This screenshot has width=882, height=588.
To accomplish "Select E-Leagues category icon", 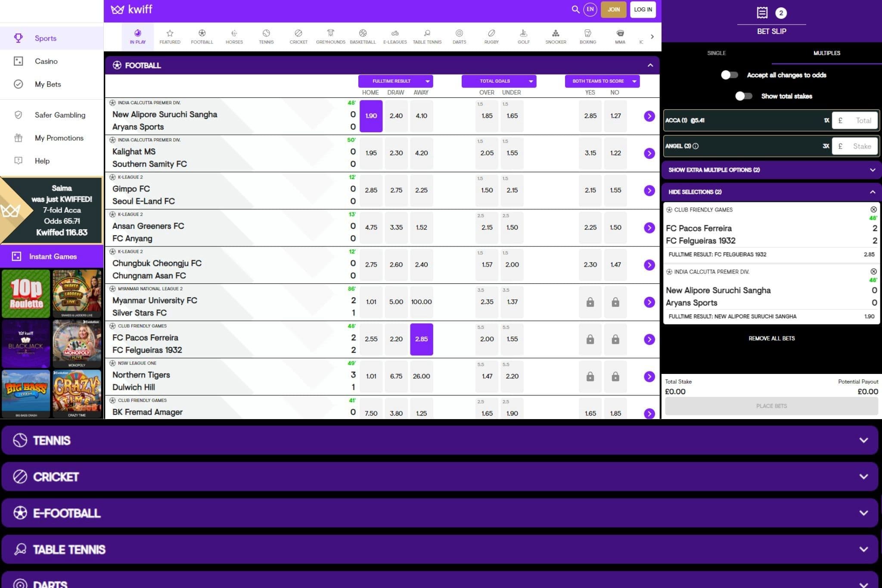I will [x=395, y=37].
